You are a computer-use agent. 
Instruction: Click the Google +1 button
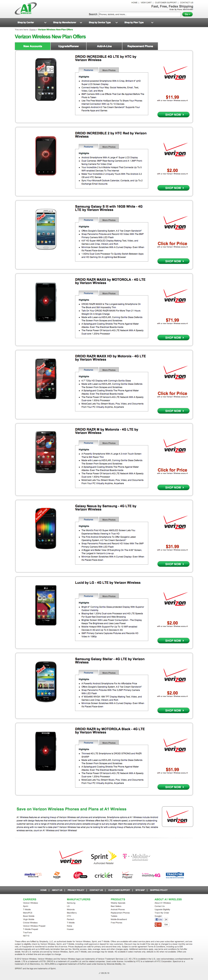(158, 924)
